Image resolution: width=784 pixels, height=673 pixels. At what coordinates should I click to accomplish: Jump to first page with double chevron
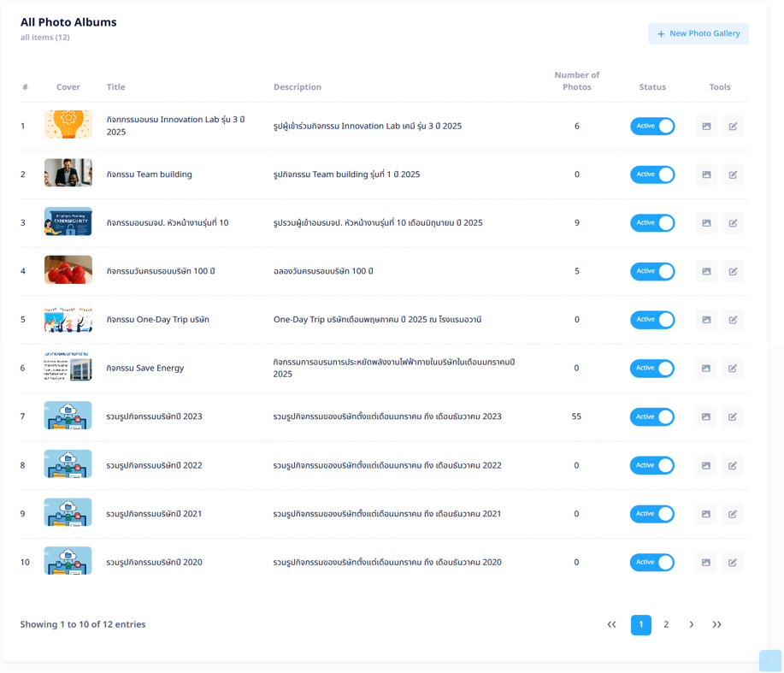pos(611,625)
